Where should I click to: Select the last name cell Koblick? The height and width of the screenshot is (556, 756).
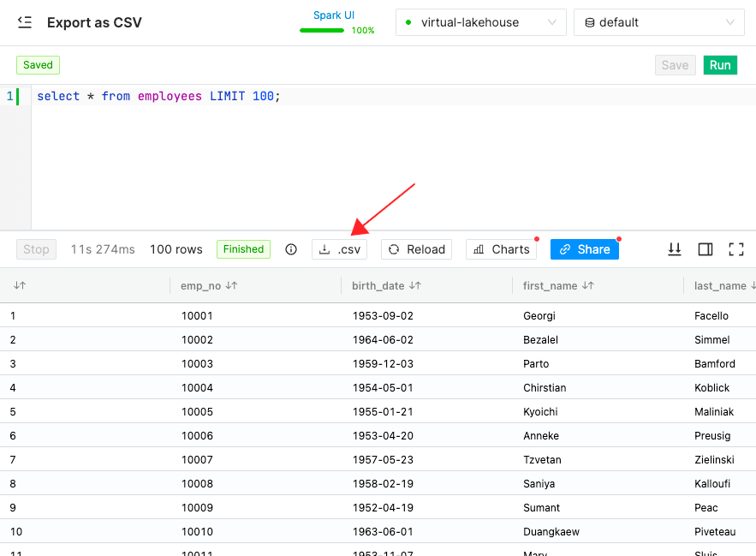tap(712, 387)
